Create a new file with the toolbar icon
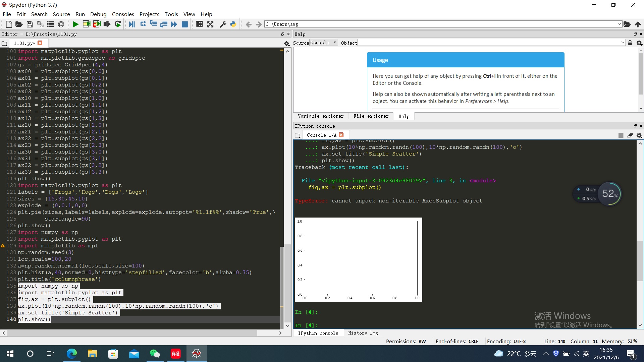The height and width of the screenshot is (362, 644). pos(9,24)
